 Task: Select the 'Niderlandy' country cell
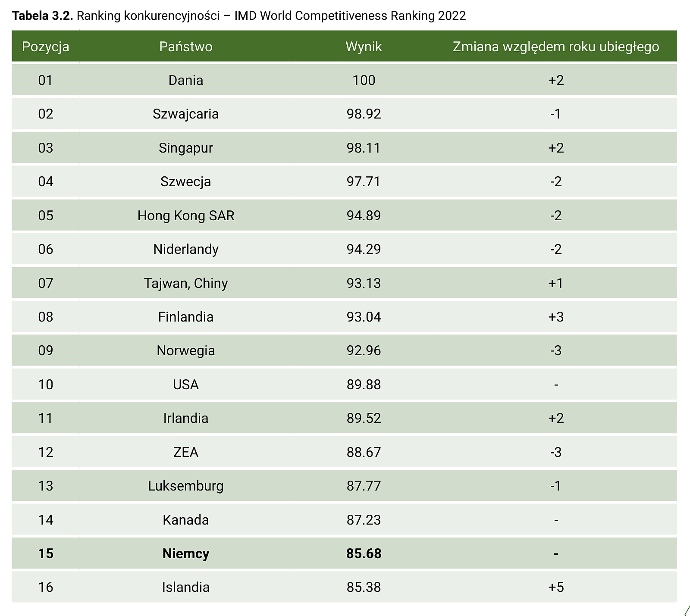(186, 249)
